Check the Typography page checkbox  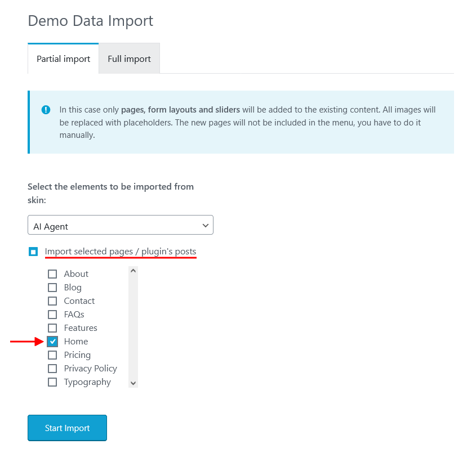click(52, 382)
